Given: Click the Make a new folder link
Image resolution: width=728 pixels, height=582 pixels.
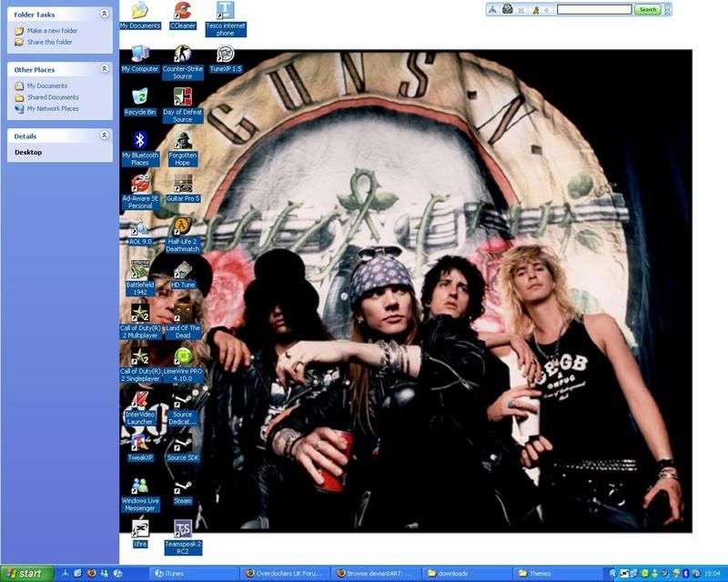Looking at the screenshot, I should pyautogui.click(x=51, y=31).
